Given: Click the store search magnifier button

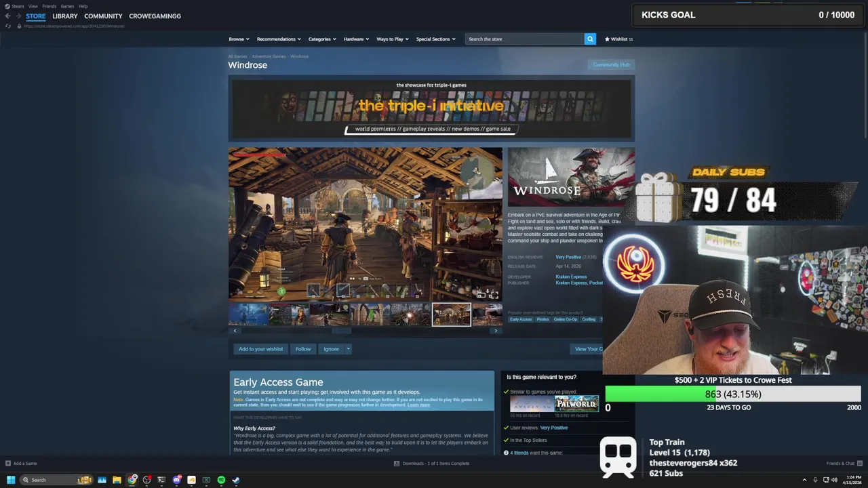Looking at the screenshot, I should click(590, 39).
